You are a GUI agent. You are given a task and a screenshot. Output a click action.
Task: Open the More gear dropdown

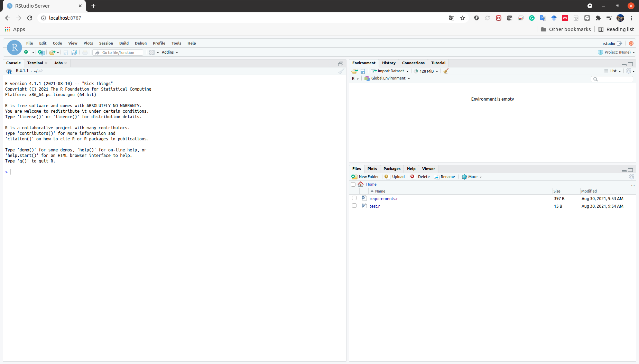pyautogui.click(x=472, y=177)
